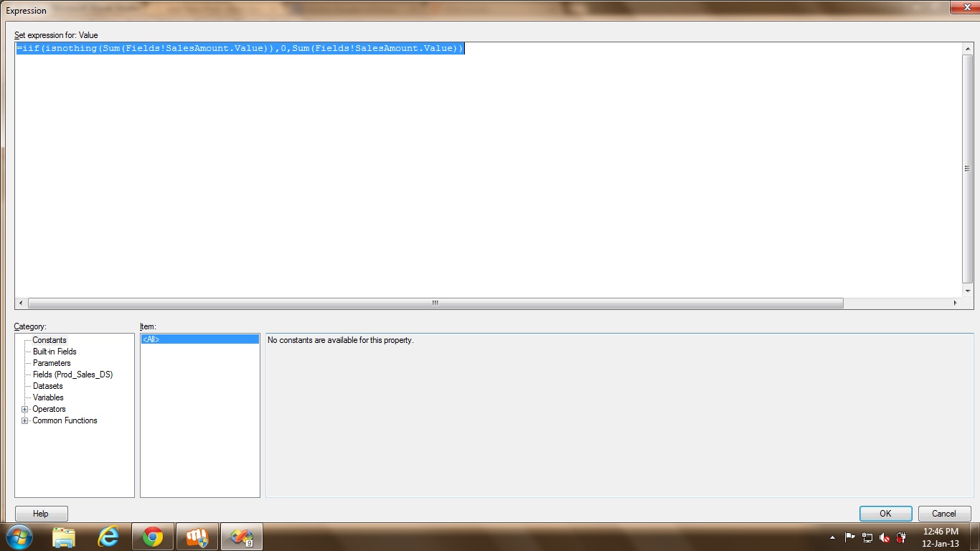Click the Visual Studio taskbar icon
Screen dimensions: 980x551
point(241,537)
